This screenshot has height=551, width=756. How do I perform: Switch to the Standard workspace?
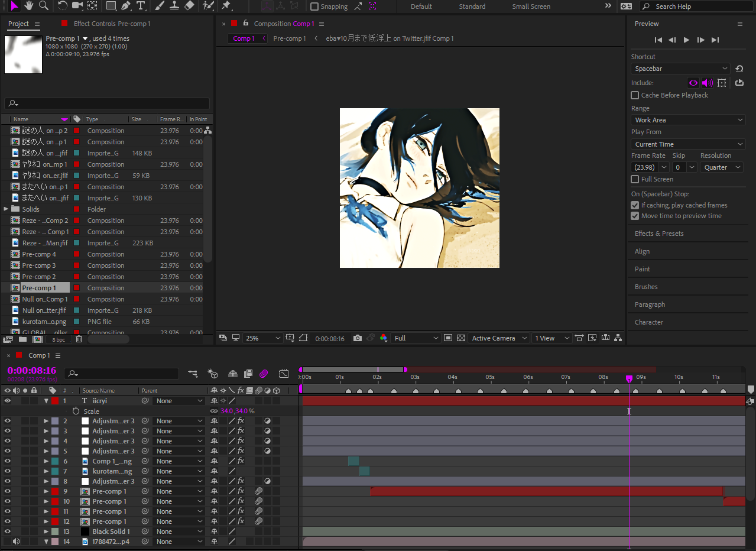[x=472, y=7]
